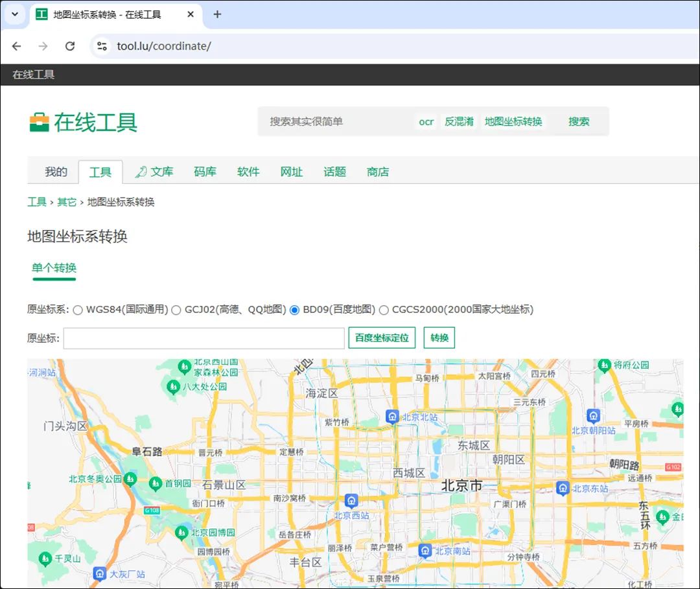Screen dimensions: 700x589
Task: Click the 石景山区 district label
Action: point(224,485)
